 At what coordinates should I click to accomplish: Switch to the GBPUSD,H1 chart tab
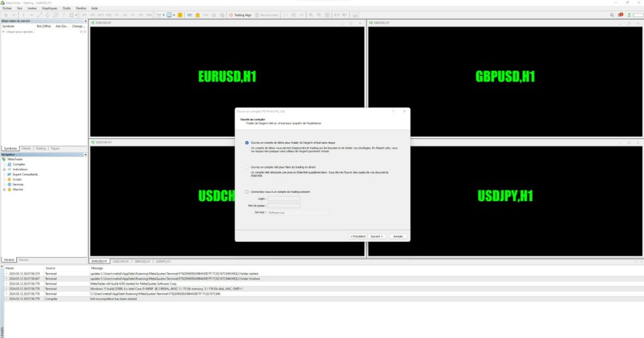click(142, 261)
